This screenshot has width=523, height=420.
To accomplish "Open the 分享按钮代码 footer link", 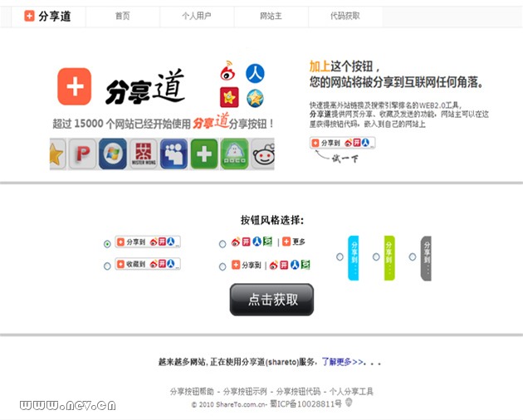I will (298, 391).
